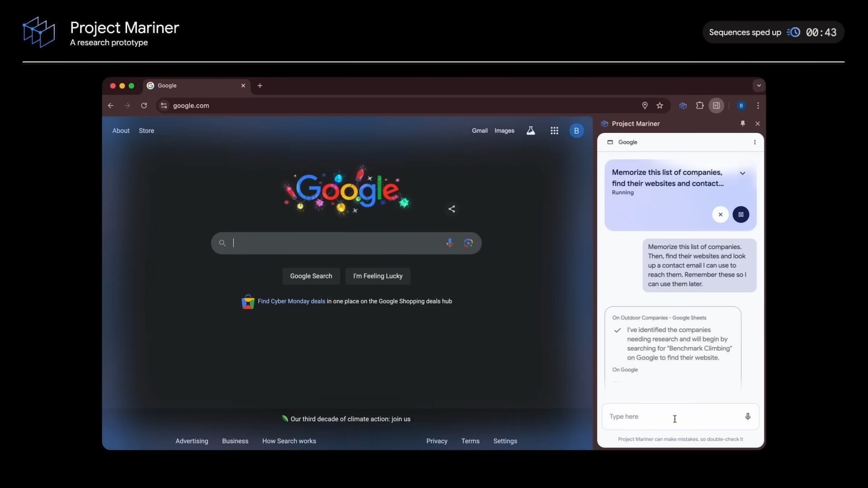Toggle the bookmark star in the address bar
The image size is (868, 488).
(x=660, y=105)
